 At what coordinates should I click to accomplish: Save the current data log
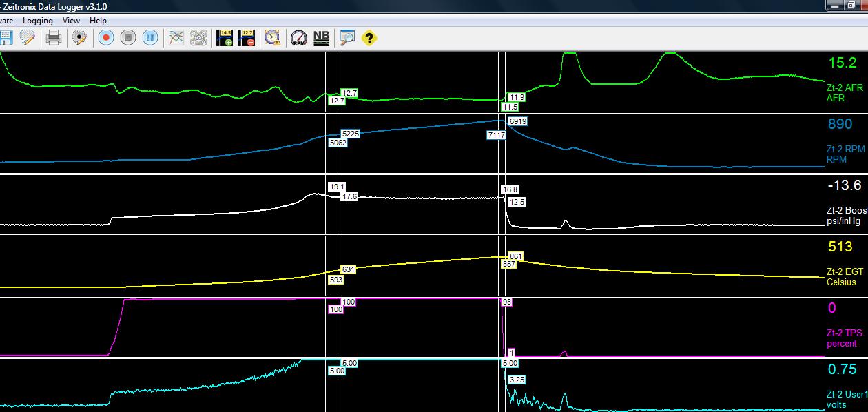[x=7, y=38]
